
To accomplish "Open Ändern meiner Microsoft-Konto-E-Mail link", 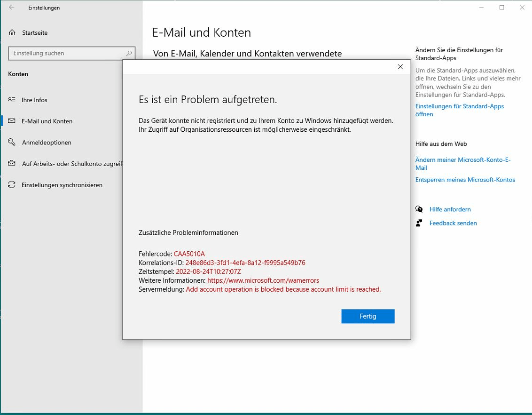I will pos(463,164).
